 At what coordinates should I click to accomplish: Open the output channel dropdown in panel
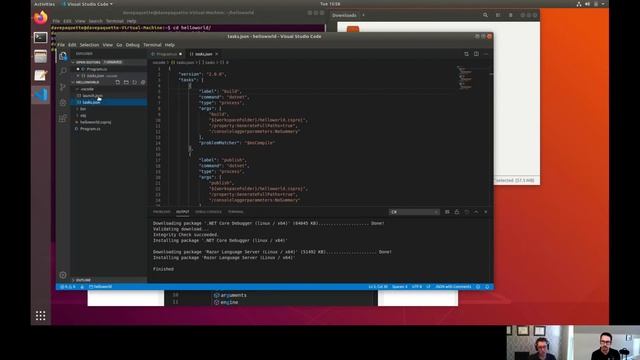(414, 212)
